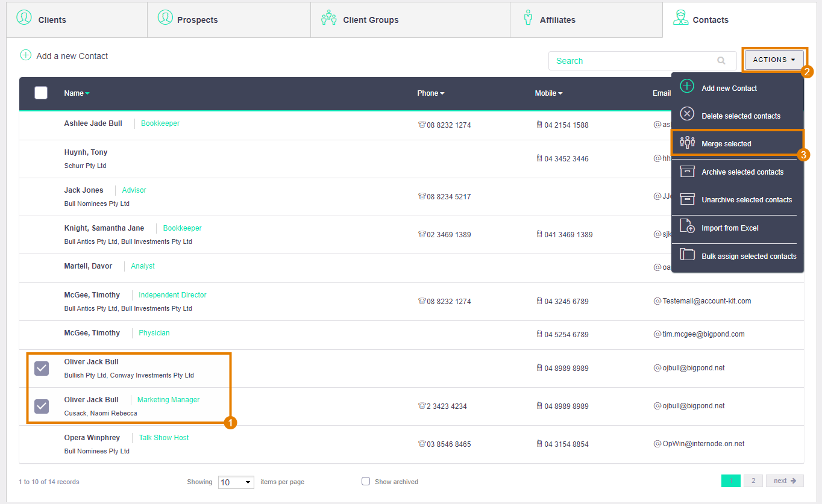Click phone icon beside 2 3423 4234
Image resolution: width=822 pixels, height=504 pixels.
click(421, 406)
